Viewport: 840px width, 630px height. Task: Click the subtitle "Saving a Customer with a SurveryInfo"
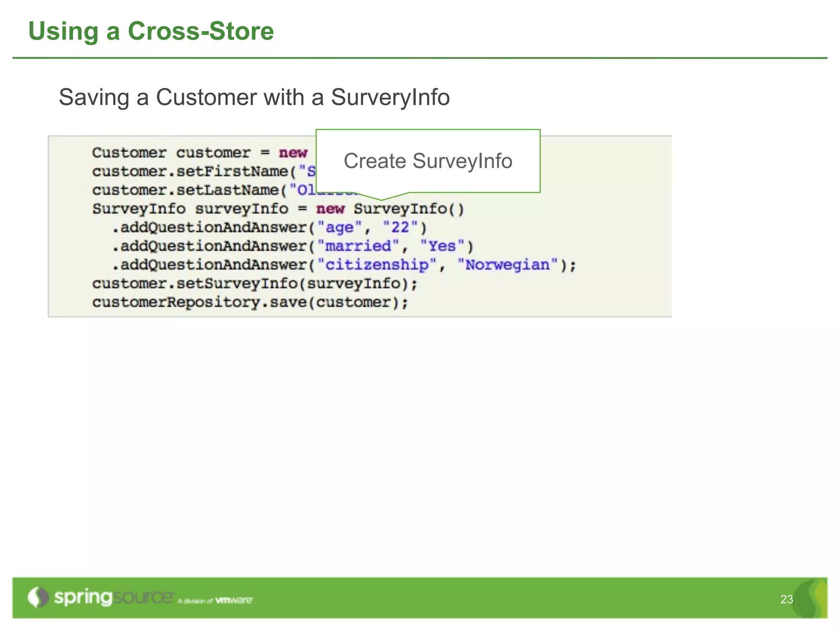point(254,98)
